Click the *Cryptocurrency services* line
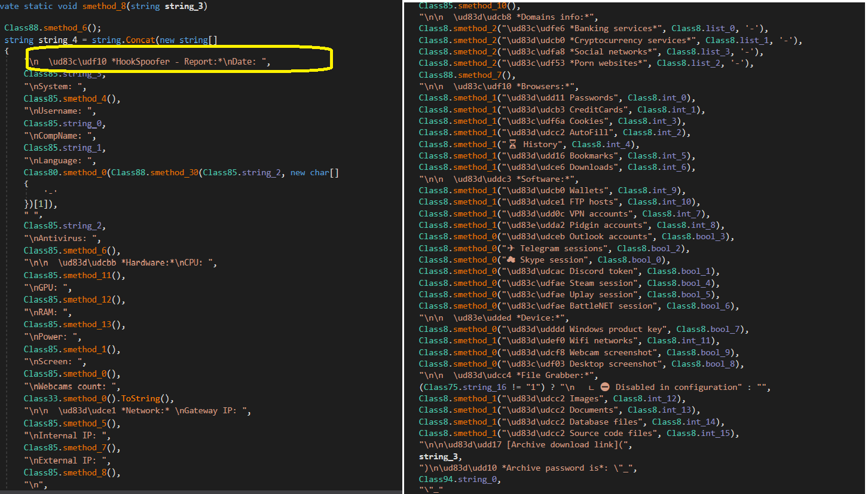Screen dimensions: 868x494 pos(610,40)
